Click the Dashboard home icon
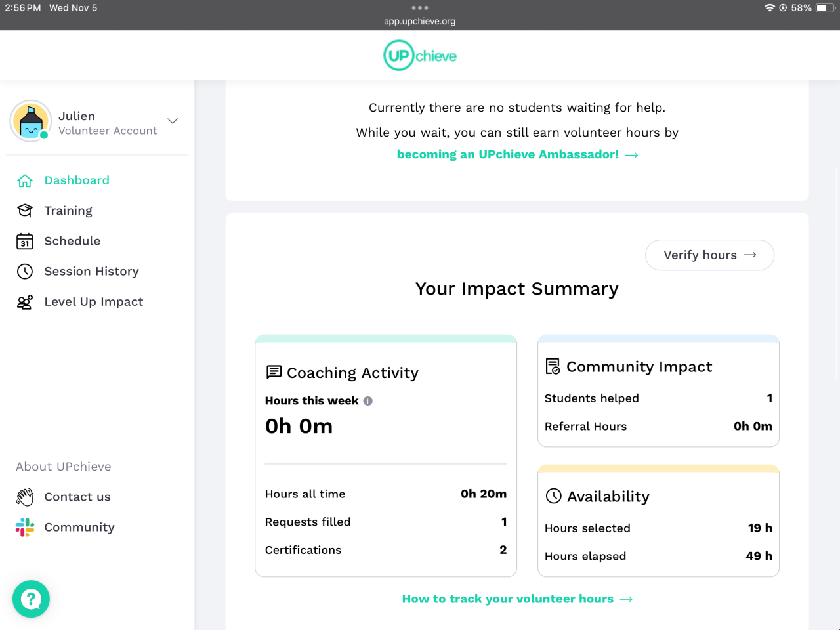The height and width of the screenshot is (630, 840). pos(25,180)
